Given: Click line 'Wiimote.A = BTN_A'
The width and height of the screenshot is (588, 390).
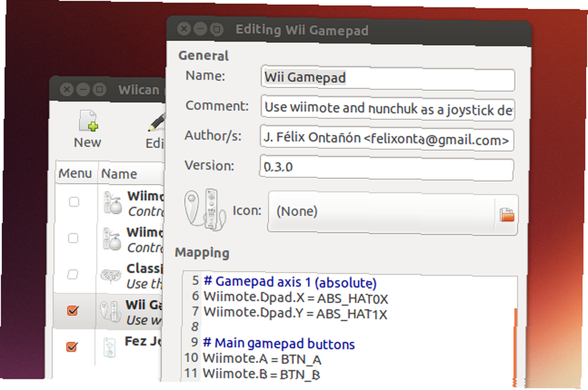Looking at the screenshot, I should pyautogui.click(x=262, y=359).
